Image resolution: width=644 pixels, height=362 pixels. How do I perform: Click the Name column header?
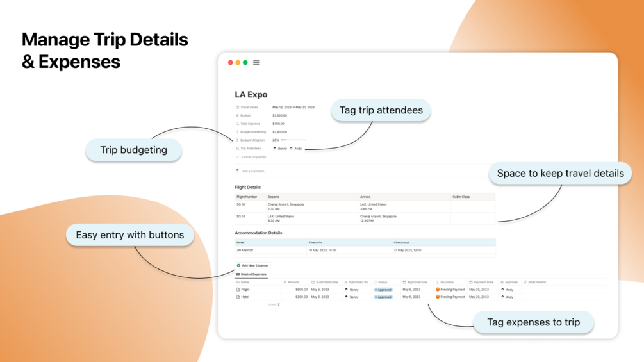point(243,282)
